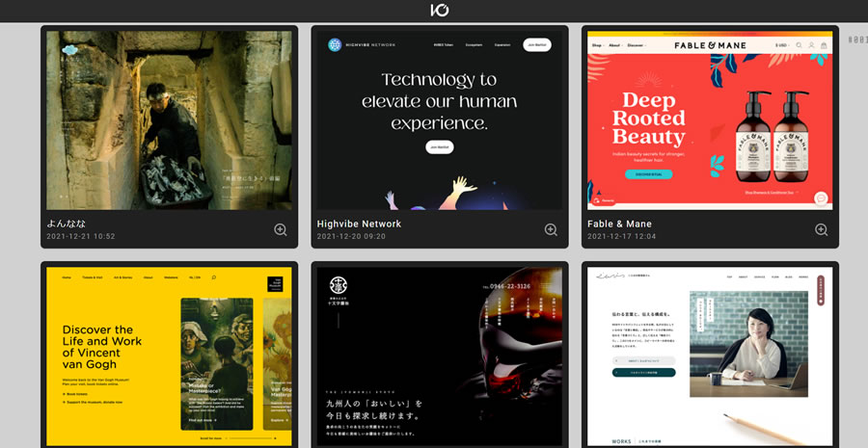The height and width of the screenshot is (448, 868).
Task: Click the chat bubble icon on Fable & Mane preview
Action: pos(820,198)
